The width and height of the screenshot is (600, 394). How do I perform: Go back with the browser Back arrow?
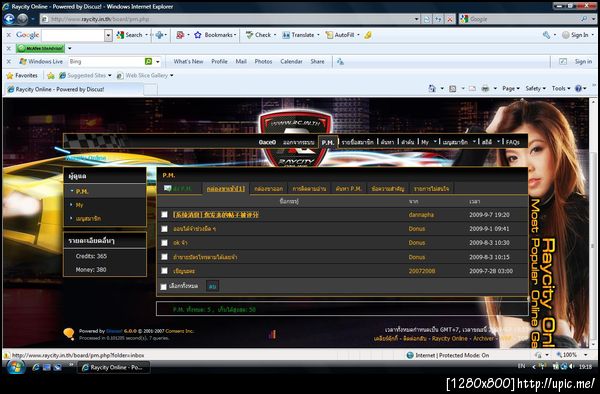[x=9, y=19]
